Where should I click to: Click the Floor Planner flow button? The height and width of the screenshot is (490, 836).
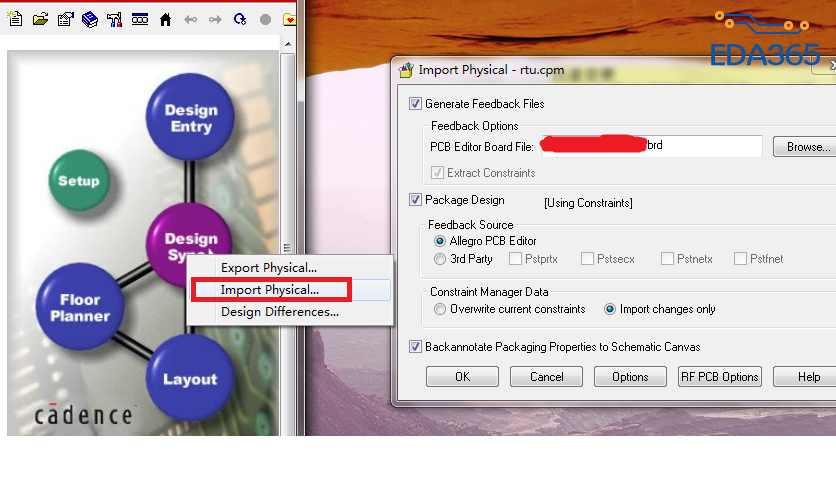[80, 307]
